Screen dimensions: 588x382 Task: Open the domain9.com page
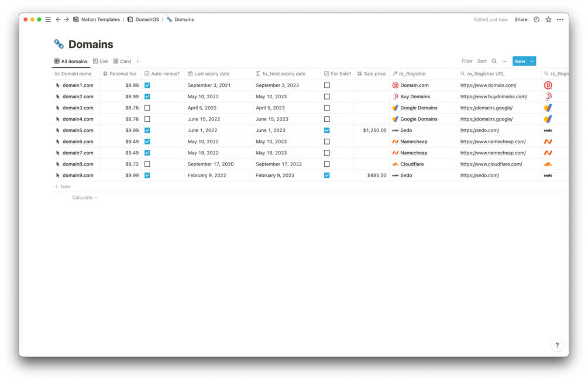[x=78, y=175]
